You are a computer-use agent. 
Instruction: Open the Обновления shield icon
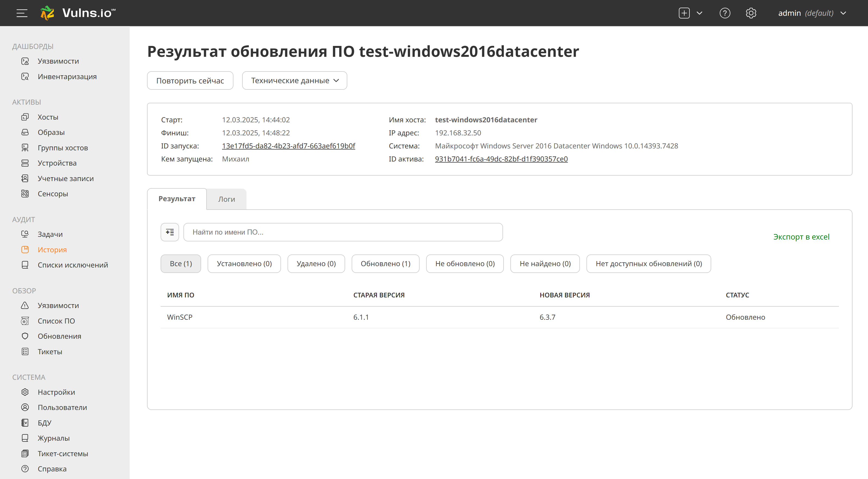point(25,336)
